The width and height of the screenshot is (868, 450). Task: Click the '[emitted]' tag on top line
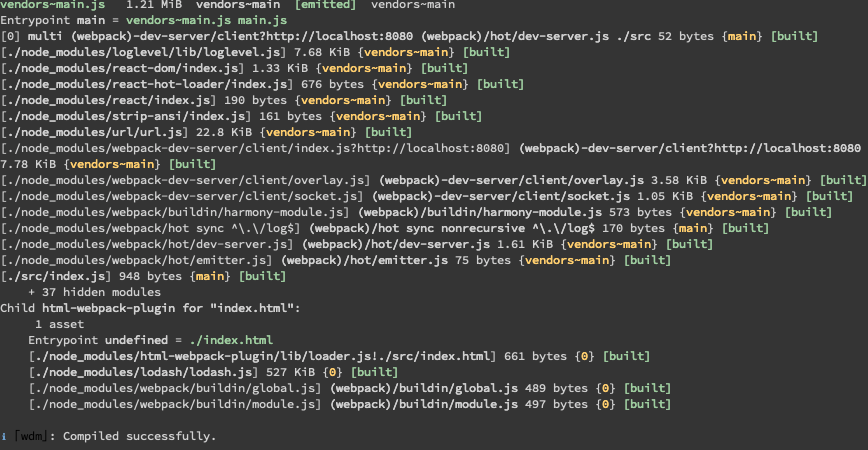pyautogui.click(x=325, y=4)
